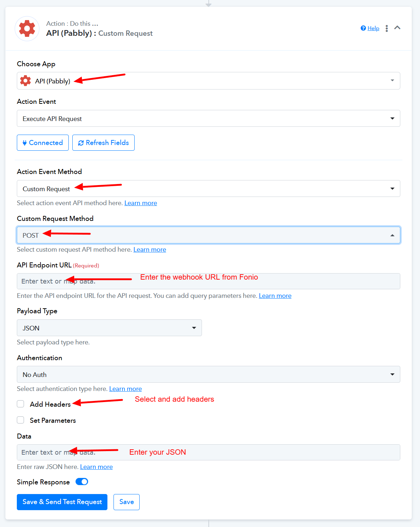Viewport: 420px width, 527px height.
Task: Open the Payload Type JSON dropdown
Action: pos(109,328)
